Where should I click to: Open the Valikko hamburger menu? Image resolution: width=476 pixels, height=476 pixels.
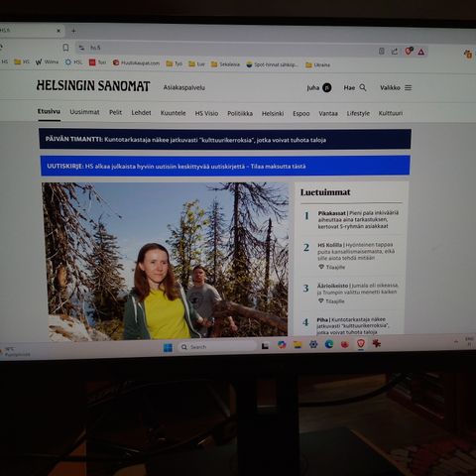pos(396,87)
